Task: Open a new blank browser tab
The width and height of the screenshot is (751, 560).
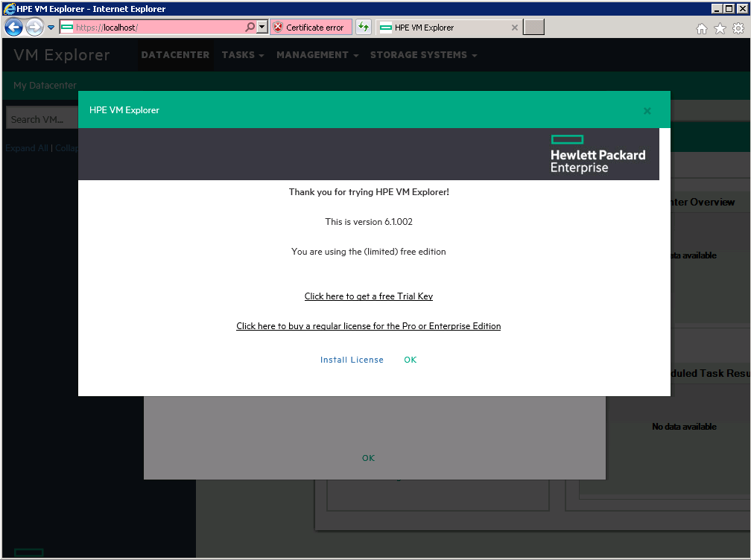Action: tap(533, 28)
